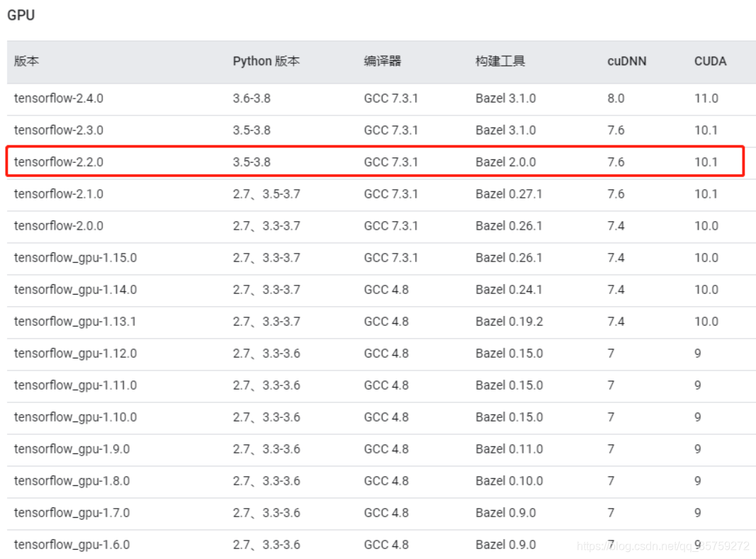Click CUDA 10.1 in tensorflow-2.1.0 row
The image size is (756, 559).
point(706,194)
